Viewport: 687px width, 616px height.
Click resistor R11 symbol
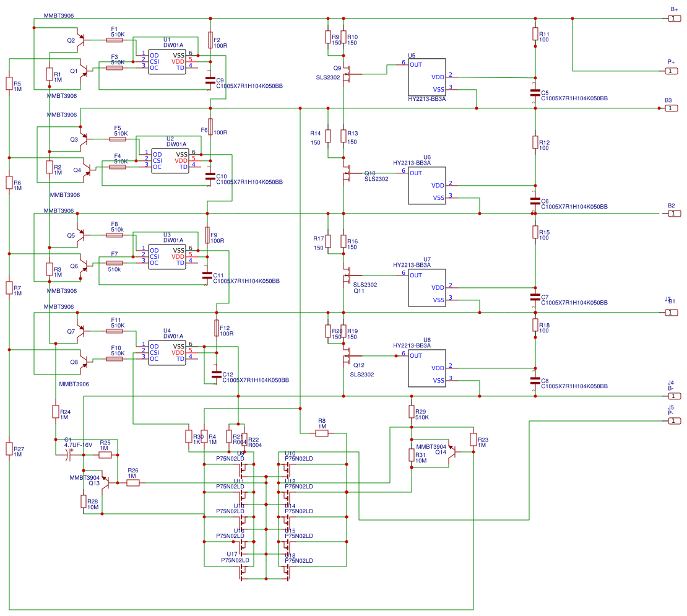(x=535, y=33)
